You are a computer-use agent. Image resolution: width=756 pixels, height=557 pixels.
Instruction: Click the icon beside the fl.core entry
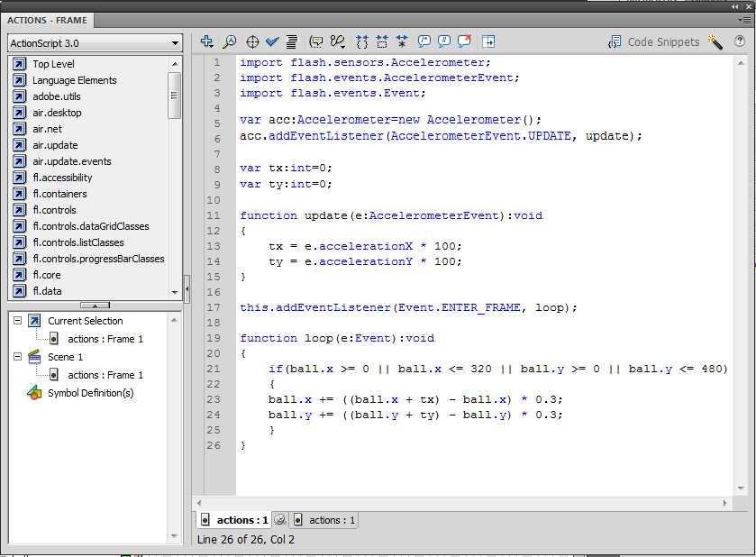point(19,275)
